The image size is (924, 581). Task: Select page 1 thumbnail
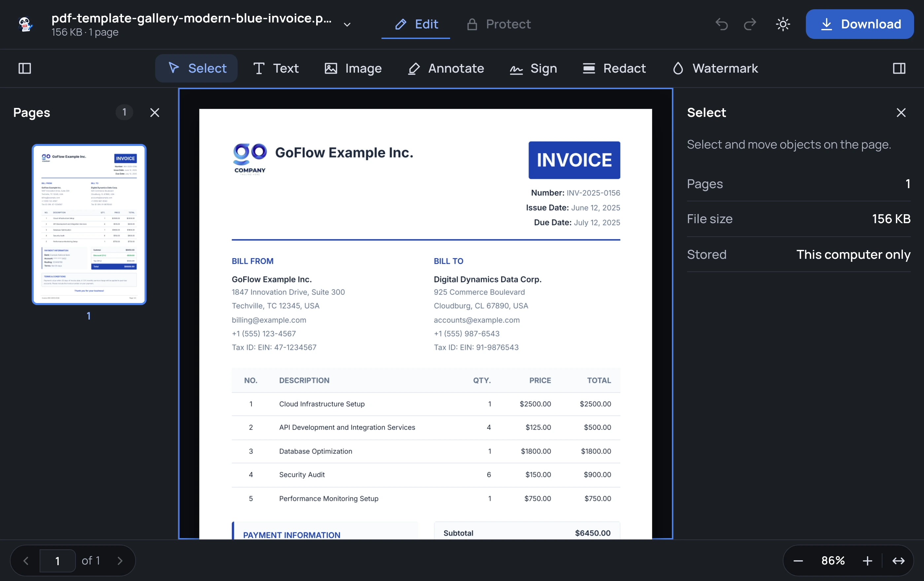pos(89,224)
